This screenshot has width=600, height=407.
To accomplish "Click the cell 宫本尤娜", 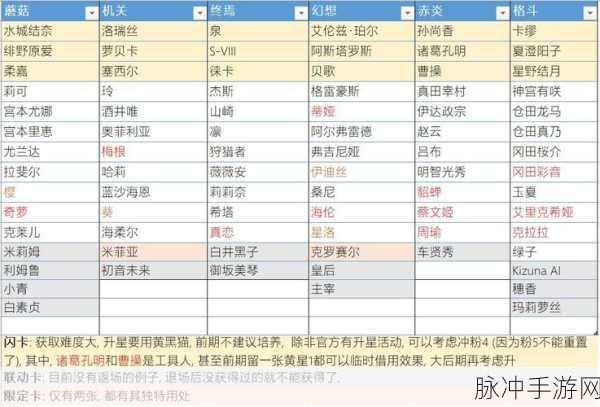I will point(50,112).
